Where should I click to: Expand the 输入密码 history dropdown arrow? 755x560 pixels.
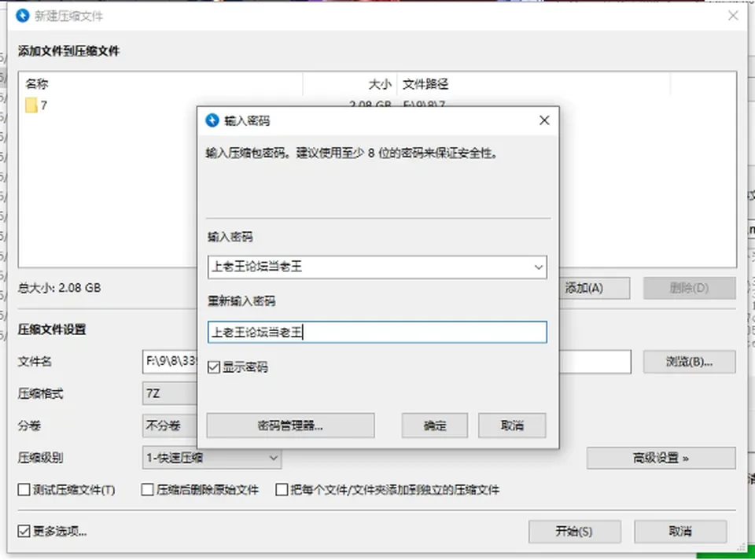pyautogui.click(x=538, y=267)
